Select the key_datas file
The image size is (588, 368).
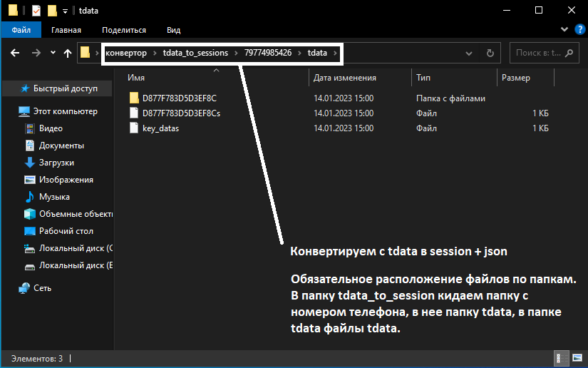(x=160, y=128)
